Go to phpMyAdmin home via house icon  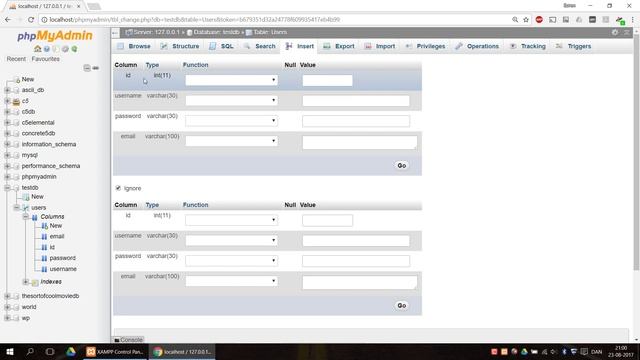[38, 49]
